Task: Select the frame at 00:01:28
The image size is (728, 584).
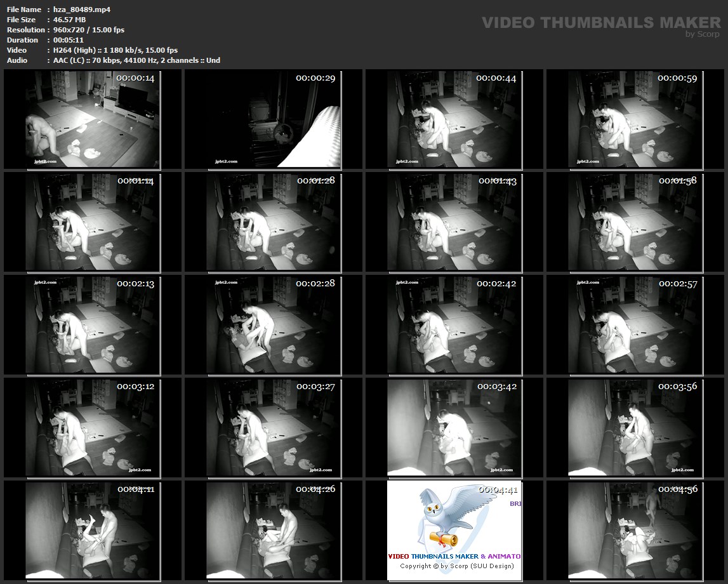Action: (274, 222)
